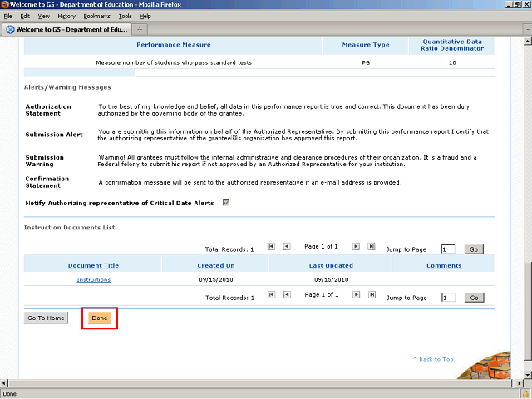Click the new tab plus button
This screenshot has width=532, height=399.
(140, 30)
